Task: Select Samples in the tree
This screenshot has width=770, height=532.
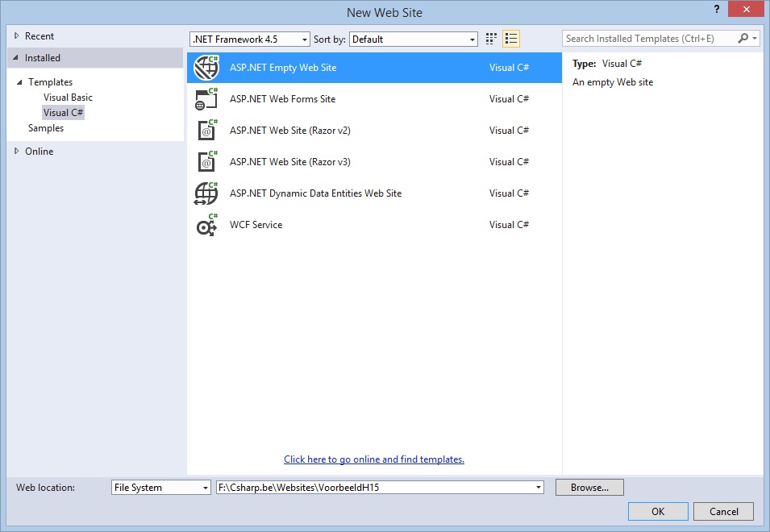Action: point(46,127)
